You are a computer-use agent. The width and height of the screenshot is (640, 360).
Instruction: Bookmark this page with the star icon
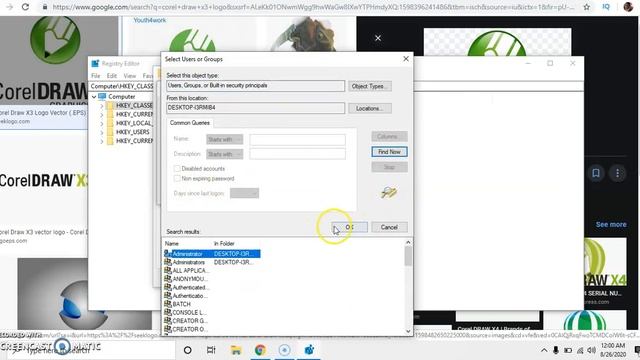coord(587,7)
